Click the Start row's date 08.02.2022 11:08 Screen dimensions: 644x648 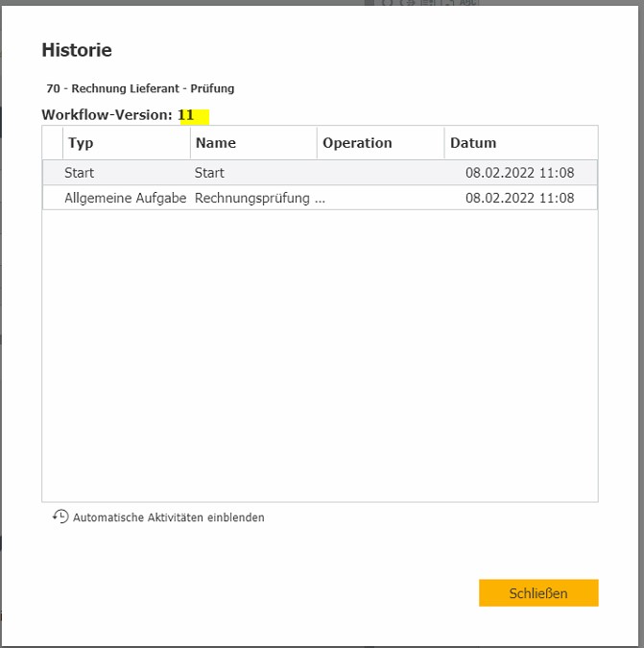pyautogui.click(x=519, y=173)
